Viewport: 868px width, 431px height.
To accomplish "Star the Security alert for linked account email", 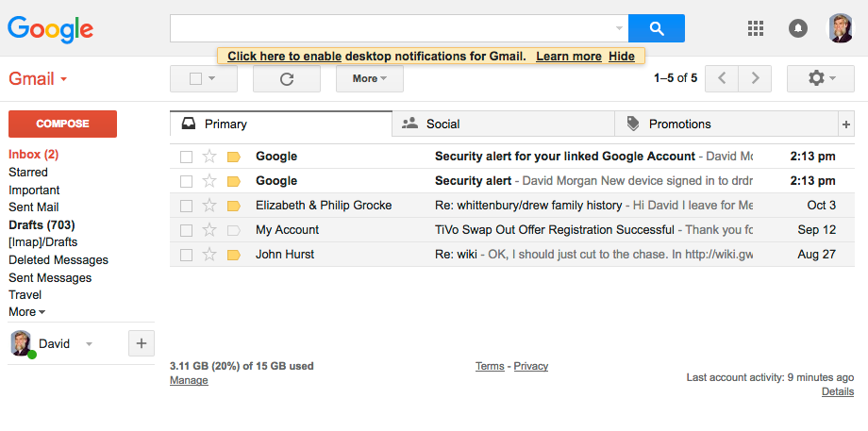I will [x=209, y=157].
